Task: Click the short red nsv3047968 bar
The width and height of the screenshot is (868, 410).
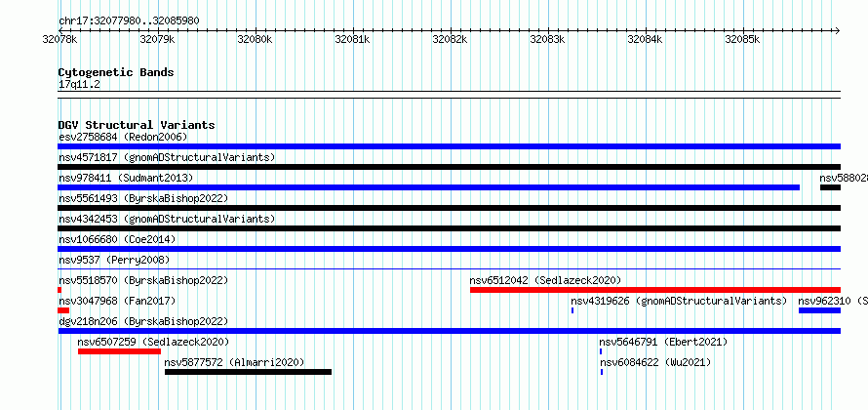Action: (63, 310)
